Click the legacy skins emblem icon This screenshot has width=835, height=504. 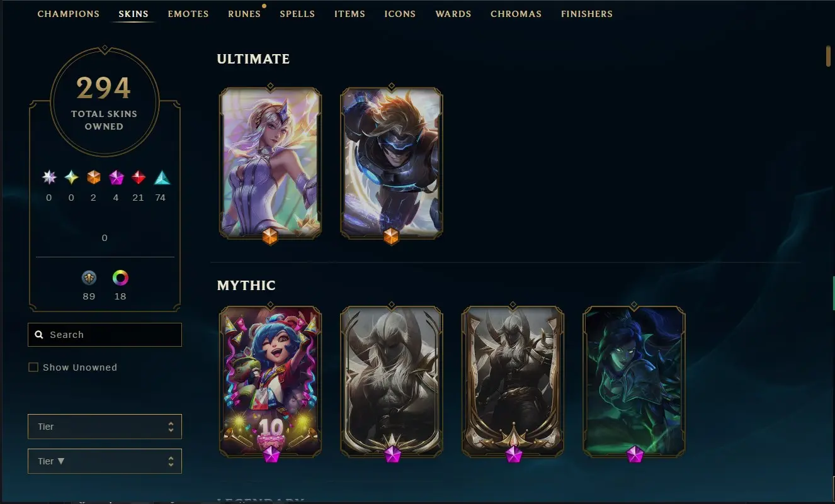pyautogui.click(x=89, y=277)
